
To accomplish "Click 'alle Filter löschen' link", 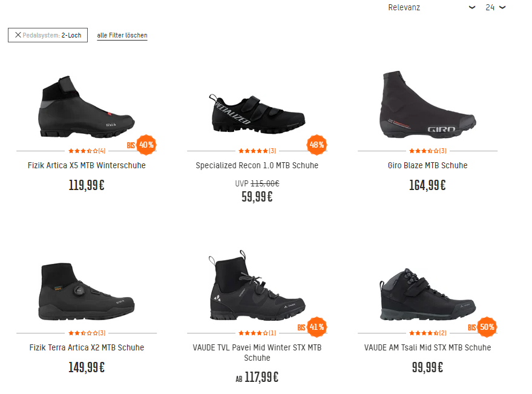I will (122, 36).
